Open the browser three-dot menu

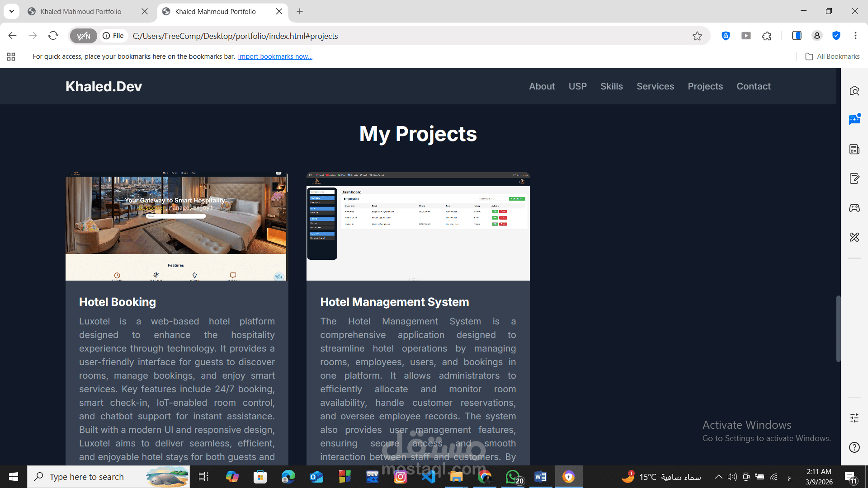tap(855, 36)
